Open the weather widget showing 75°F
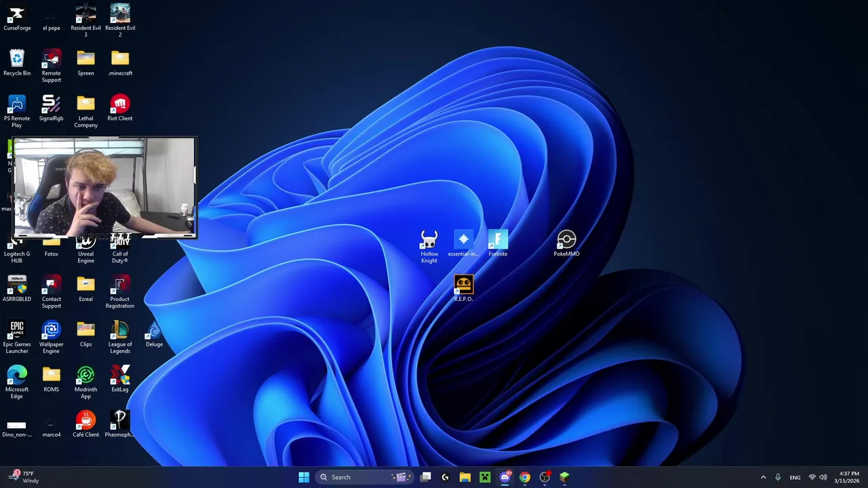The image size is (868, 488). (x=24, y=477)
